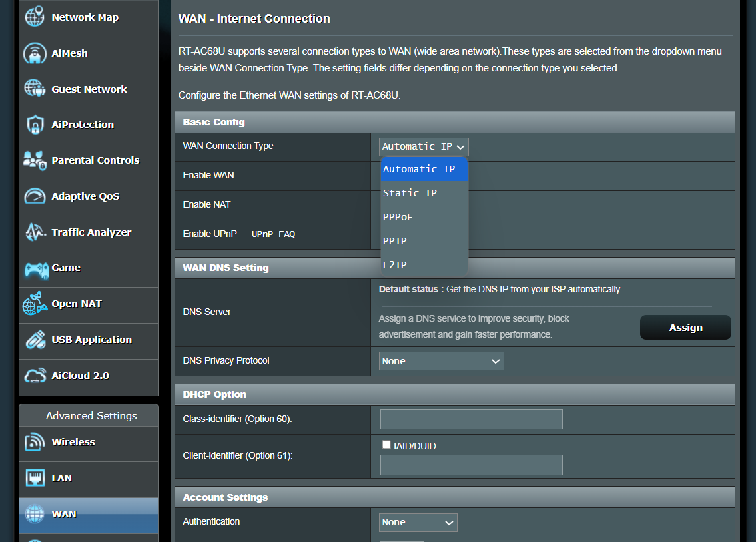
Task: Click the AiProtection shield icon
Action: 35,125
